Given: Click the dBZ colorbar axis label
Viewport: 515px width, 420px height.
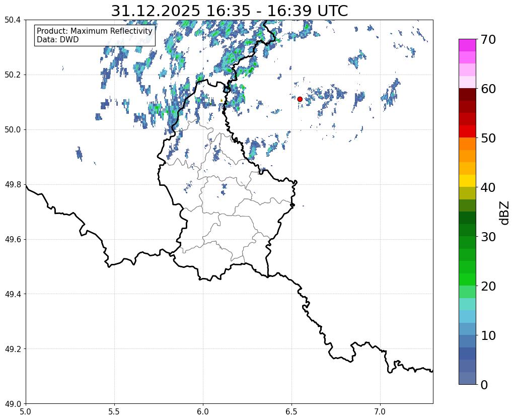Looking at the screenshot, I should click(505, 213).
